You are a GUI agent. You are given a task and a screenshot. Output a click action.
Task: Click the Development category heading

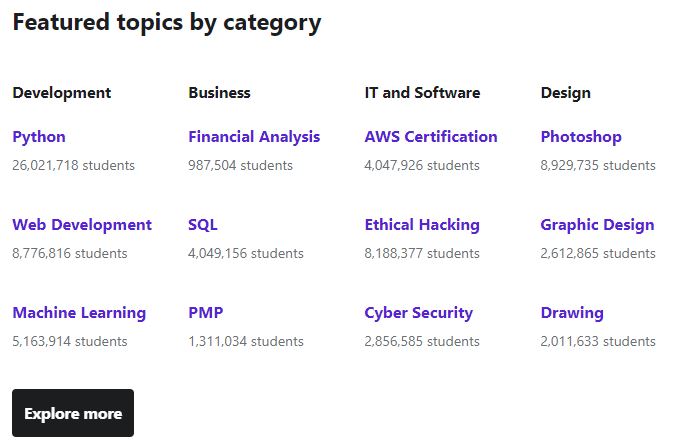[62, 93]
